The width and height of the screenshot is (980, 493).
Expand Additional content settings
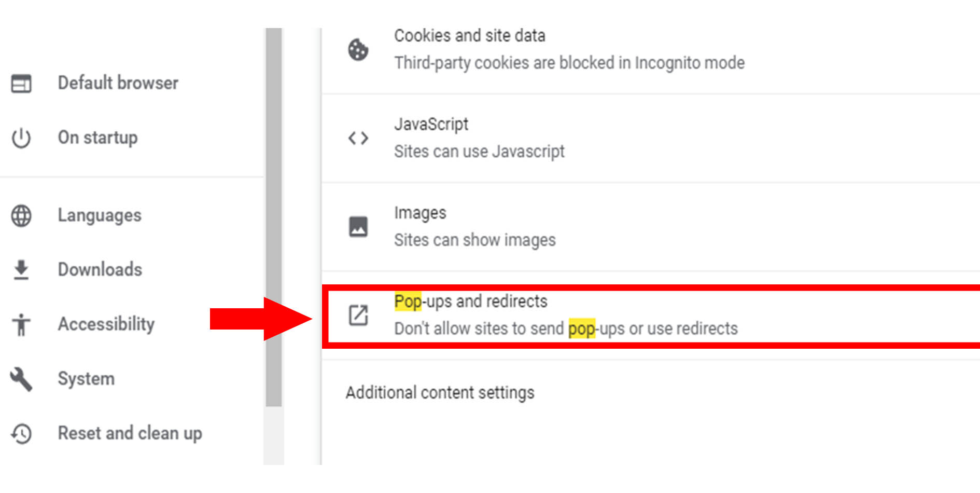click(440, 393)
